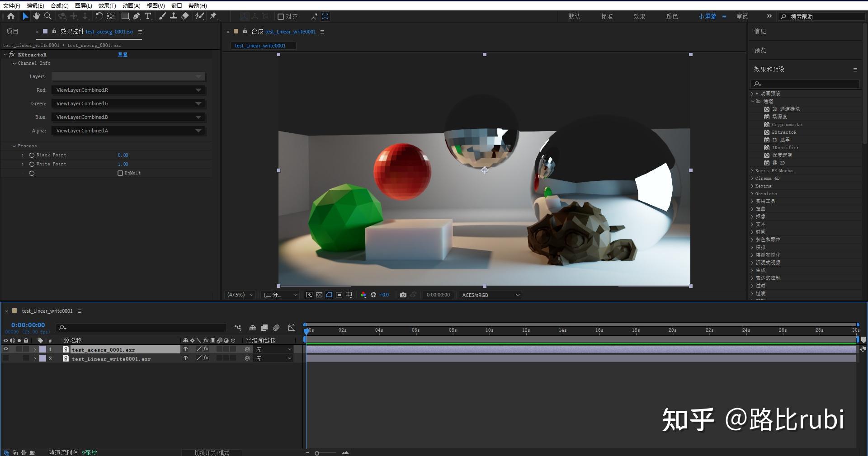The image size is (868, 456).
Task: Open the 效果(T) menu
Action: click(x=106, y=5)
